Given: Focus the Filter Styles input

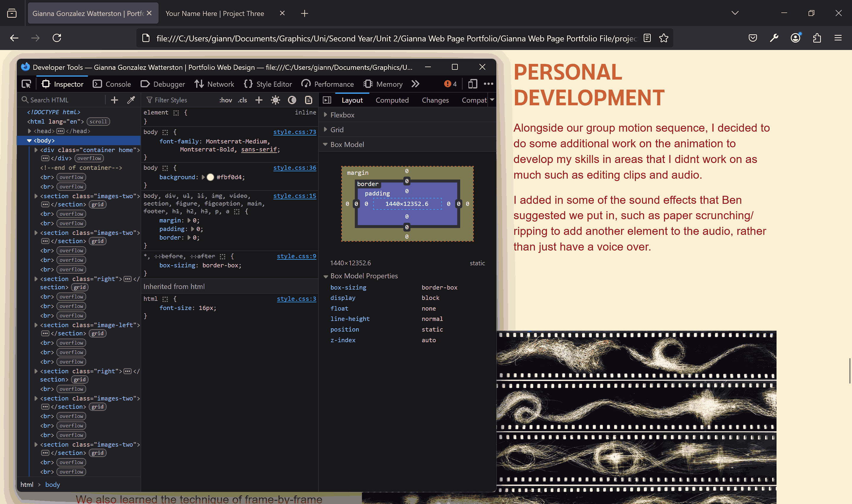Looking at the screenshot, I should [x=179, y=100].
